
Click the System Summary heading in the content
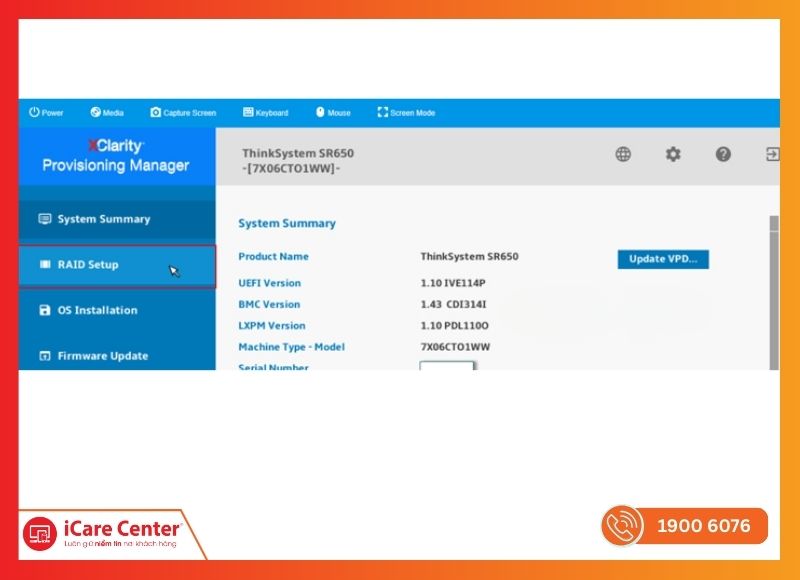[x=287, y=223]
